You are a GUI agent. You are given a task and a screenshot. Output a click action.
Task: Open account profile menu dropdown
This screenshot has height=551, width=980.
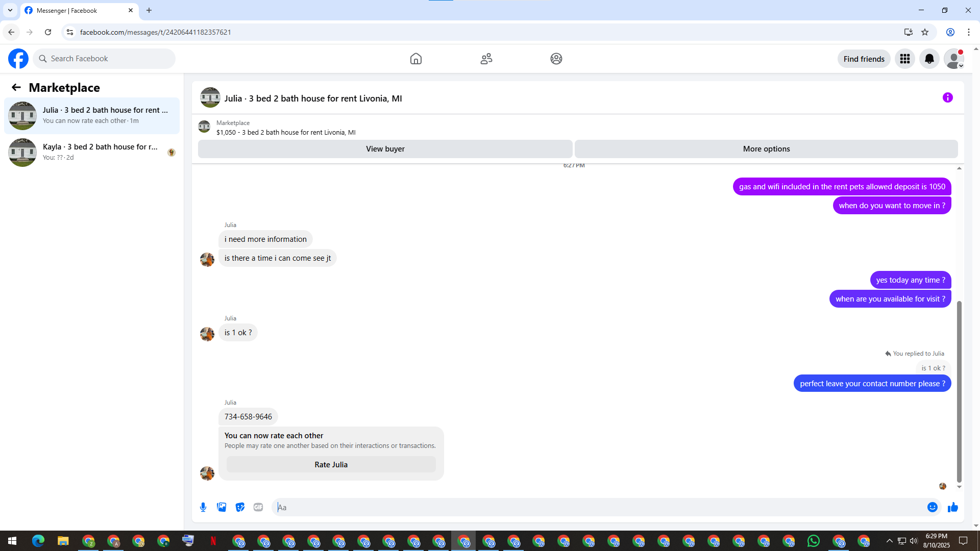coord(953,59)
